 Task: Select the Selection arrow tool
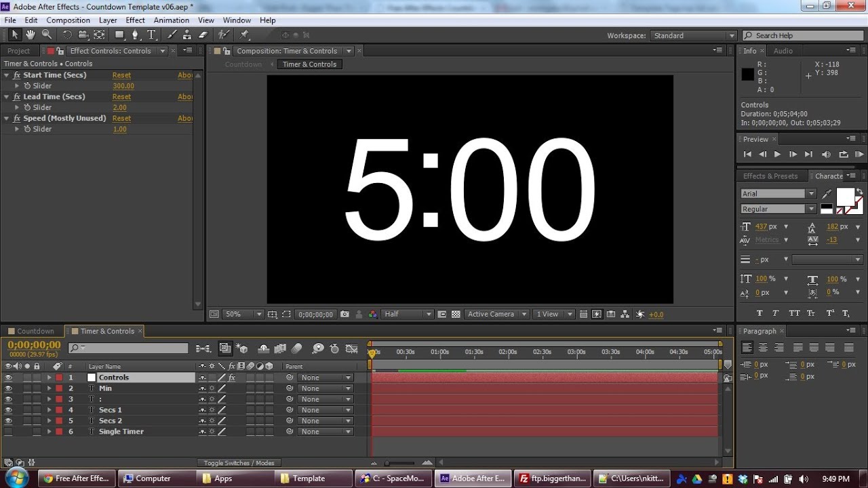(16, 35)
